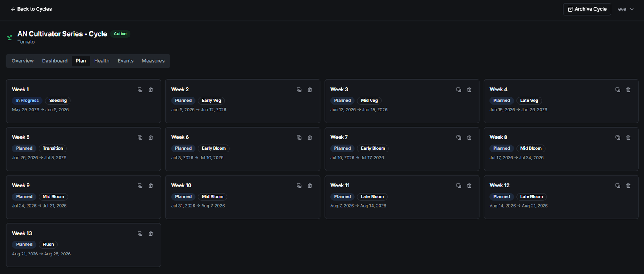Delete the Week 13 Flush card
The height and width of the screenshot is (274, 644).
(151, 234)
